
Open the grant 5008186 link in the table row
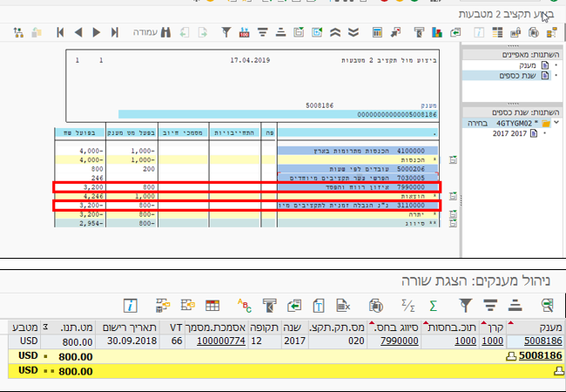coord(543,341)
